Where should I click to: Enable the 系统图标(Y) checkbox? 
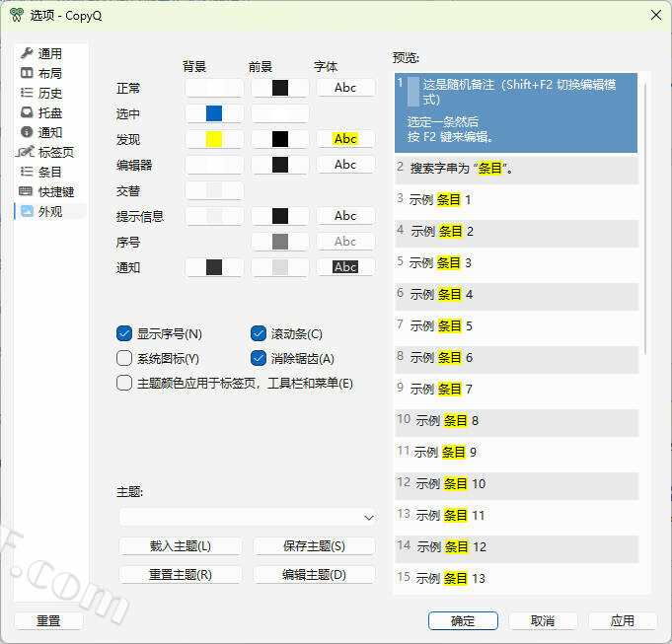124,358
